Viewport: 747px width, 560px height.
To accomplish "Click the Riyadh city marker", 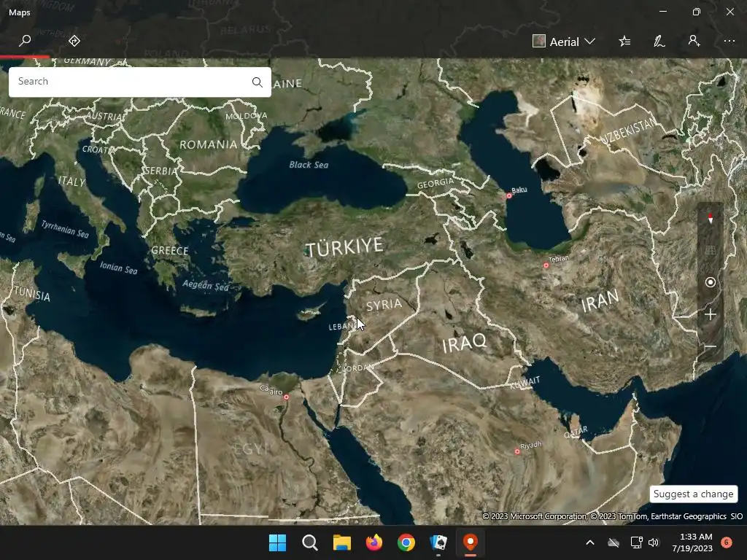I will 517,451.
